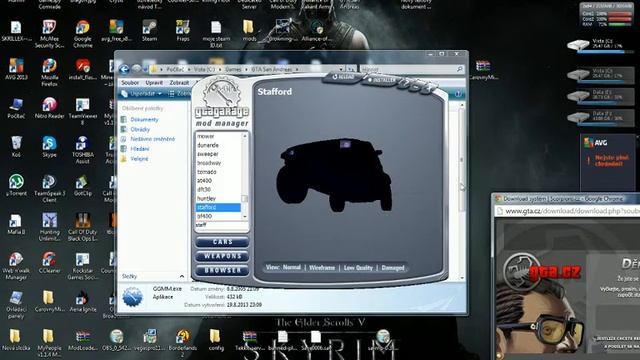This screenshot has width=640, height=360.
Task: Click the vehicle name filter field
Action: point(221,225)
